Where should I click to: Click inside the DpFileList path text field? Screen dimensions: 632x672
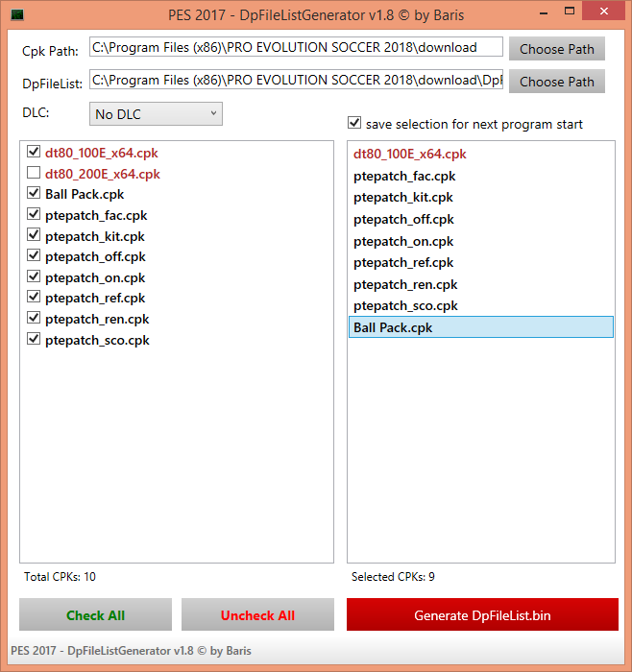click(296, 80)
